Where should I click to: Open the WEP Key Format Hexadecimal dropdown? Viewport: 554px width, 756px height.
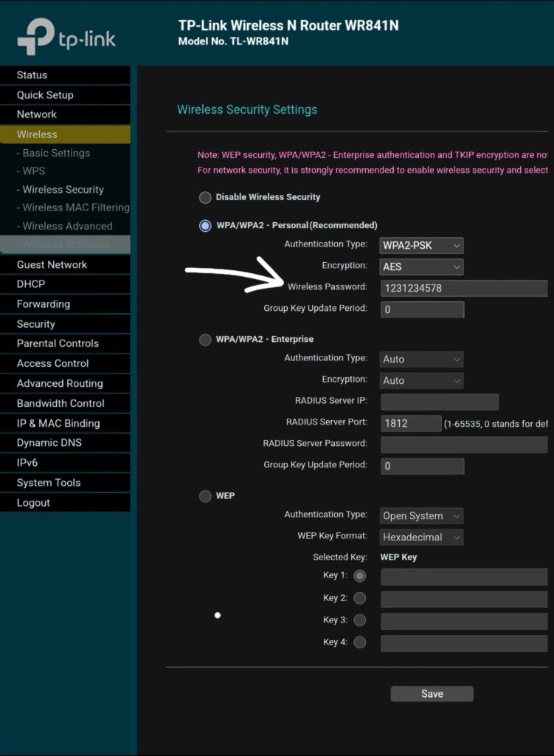tap(422, 537)
